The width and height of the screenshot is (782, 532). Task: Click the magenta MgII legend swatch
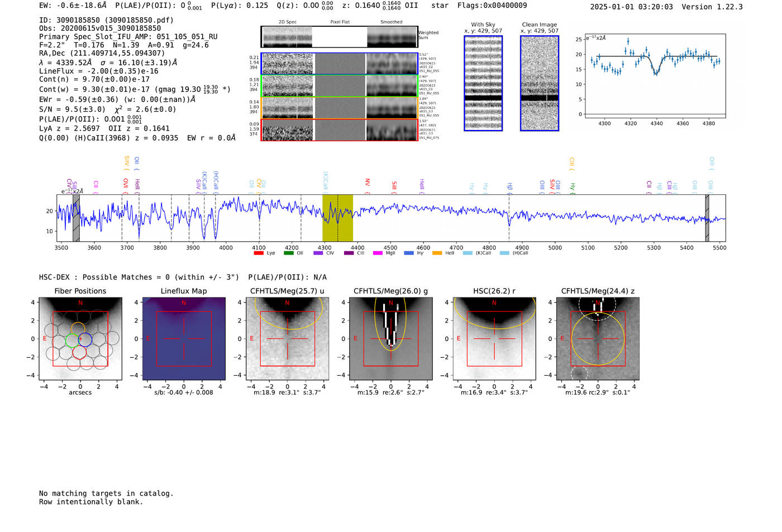click(x=378, y=253)
